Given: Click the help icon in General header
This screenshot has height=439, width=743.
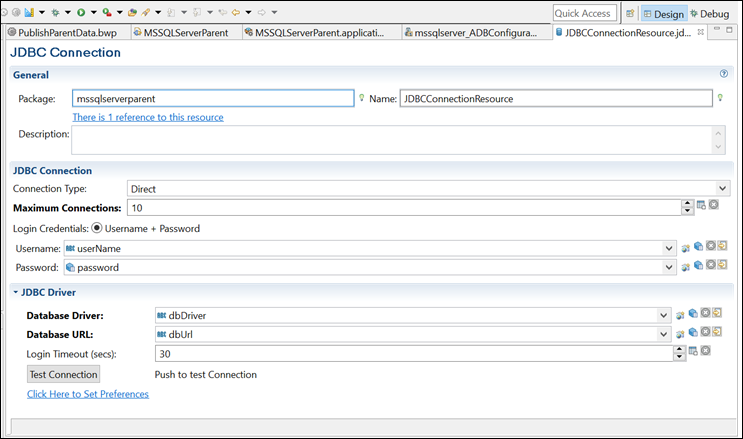Looking at the screenshot, I should pyautogui.click(x=723, y=74).
